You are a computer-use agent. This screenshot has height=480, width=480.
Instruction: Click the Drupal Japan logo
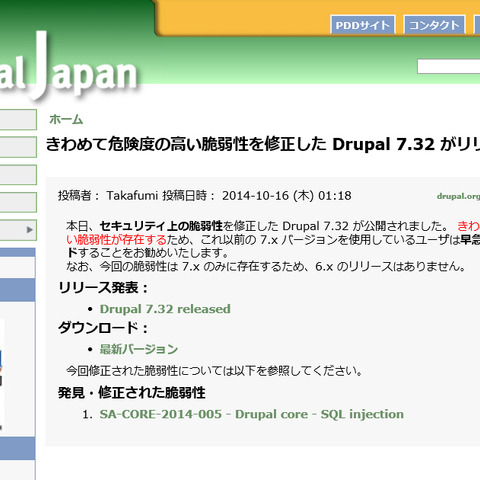click(x=68, y=67)
